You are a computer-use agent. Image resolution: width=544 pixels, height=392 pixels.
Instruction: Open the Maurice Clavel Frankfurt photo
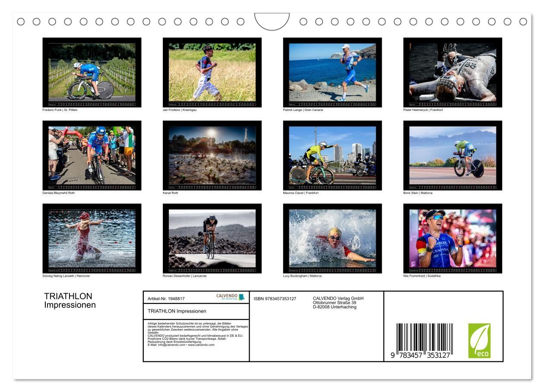[x=332, y=155]
